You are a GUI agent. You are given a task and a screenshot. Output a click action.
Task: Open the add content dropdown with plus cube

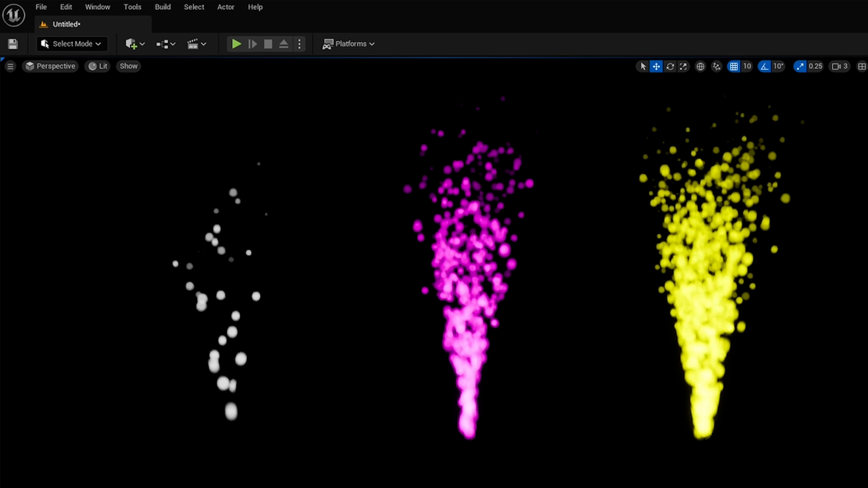coord(135,44)
